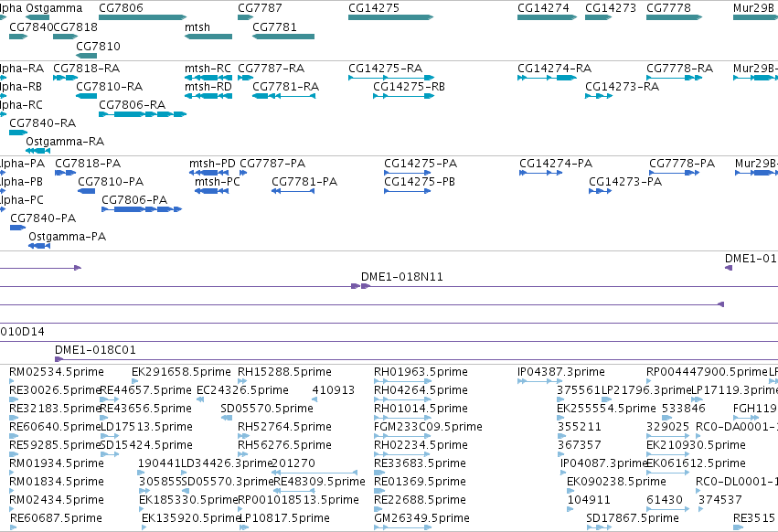Screen dimensions: 778x532
Task: Select the CG7818-PA protein glyph
Action: coord(66,173)
